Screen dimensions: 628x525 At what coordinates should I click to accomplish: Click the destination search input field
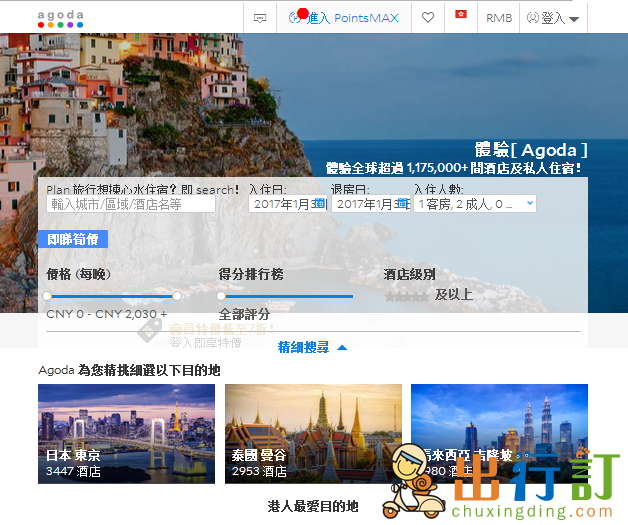(131, 204)
